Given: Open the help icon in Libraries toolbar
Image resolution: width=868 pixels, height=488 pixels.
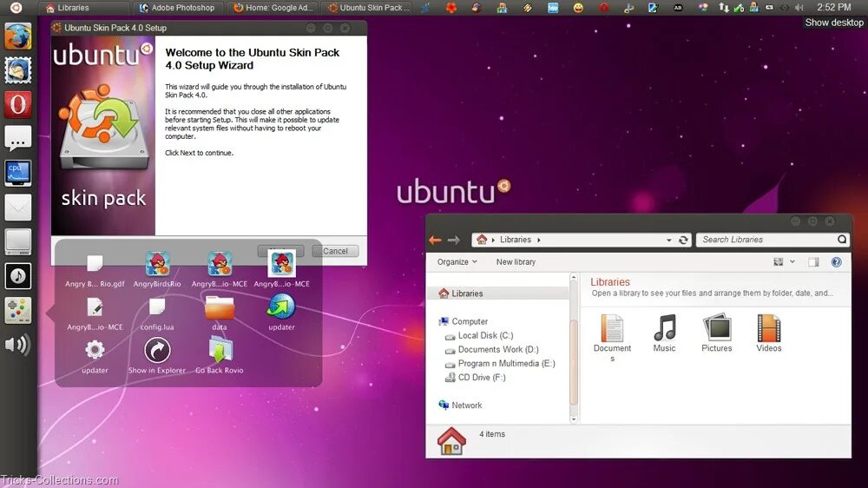Looking at the screenshot, I should 837,262.
